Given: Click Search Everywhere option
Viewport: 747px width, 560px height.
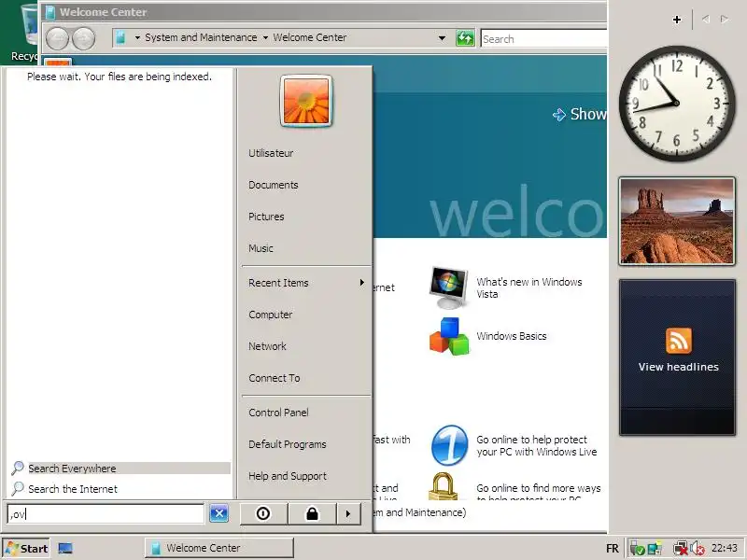Looking at the screenshot, I should (120, 469).
